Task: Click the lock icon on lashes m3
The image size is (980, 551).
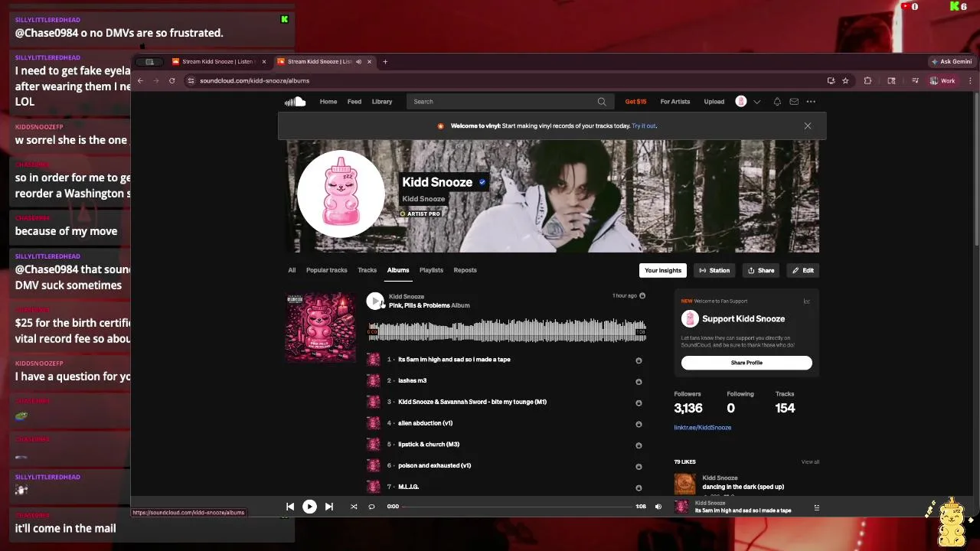Action: 639,381
